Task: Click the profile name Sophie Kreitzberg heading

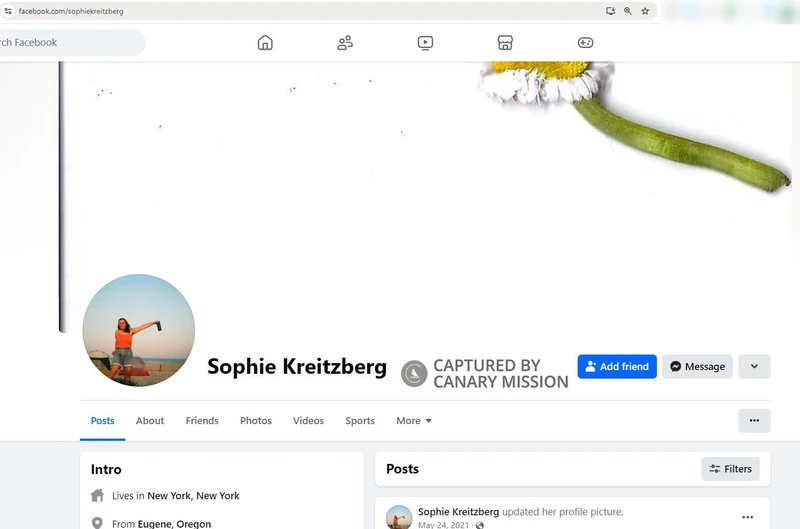Action: pyautogui.click(x=297, y=366)
